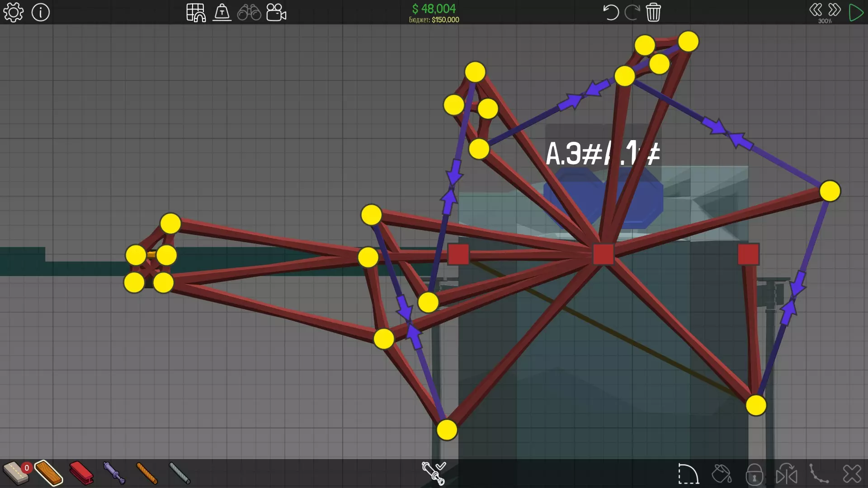Toggle the stress weight display icon
This screenshot has width=868, height=488.
(222, 12)
